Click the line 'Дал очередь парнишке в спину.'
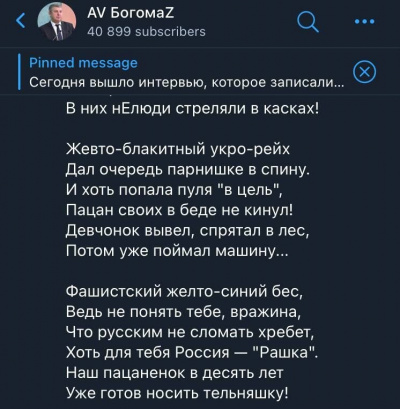 tap(188, 170)
